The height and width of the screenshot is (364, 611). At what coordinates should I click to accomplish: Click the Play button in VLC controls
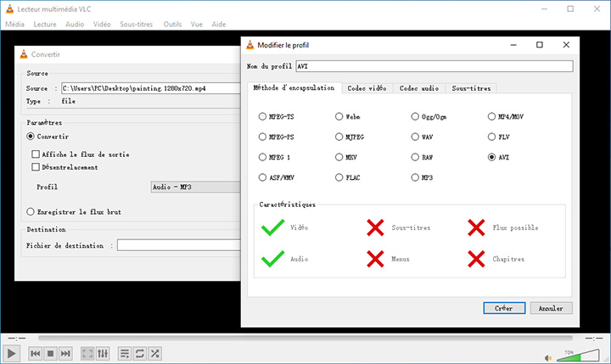tap(11, 354)
